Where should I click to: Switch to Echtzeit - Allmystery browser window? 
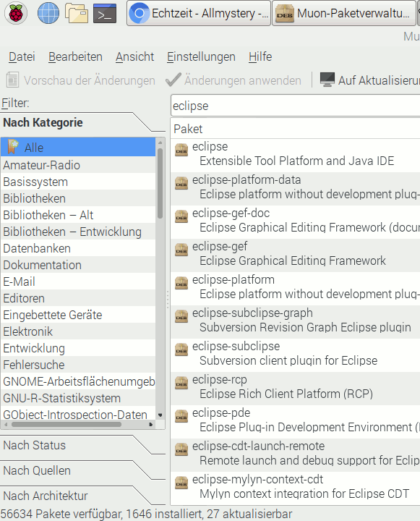click(x=199, y=13)
